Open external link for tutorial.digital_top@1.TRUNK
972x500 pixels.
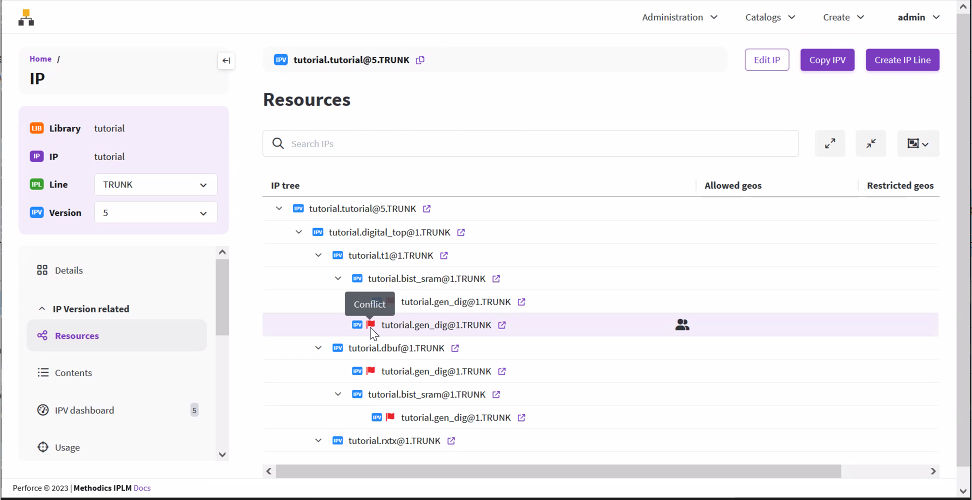(461, 232)
